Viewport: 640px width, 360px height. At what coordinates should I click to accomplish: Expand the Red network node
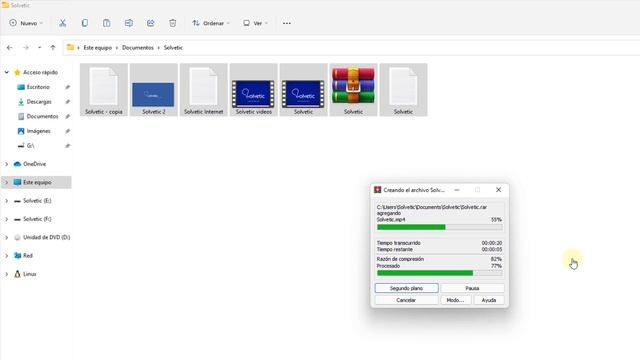pyautogui.click(x=7, y=256)
